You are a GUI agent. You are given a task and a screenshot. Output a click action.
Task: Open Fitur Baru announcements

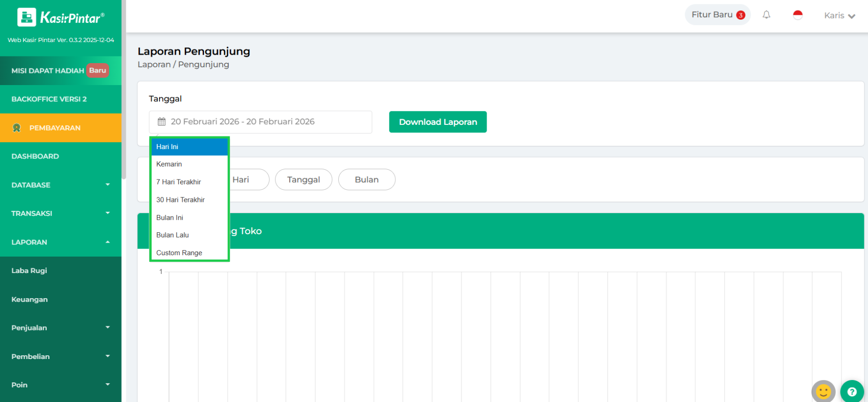pos(717,15)
